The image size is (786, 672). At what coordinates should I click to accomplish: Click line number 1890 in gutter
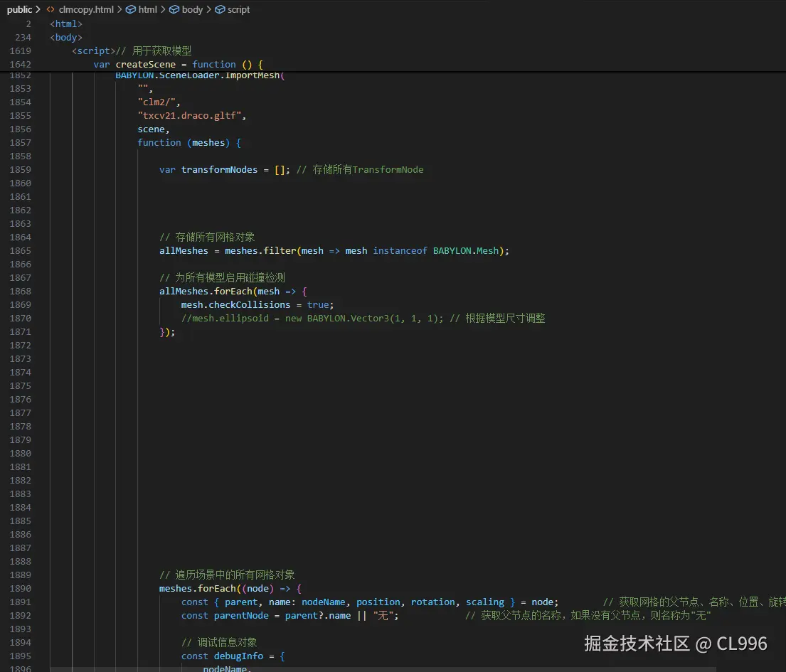click(20, 588)
